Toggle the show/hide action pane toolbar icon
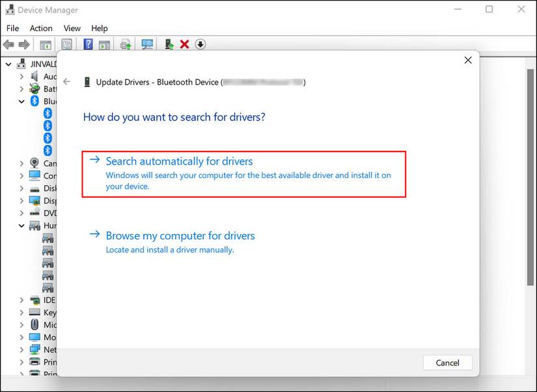Screen dimensions: 537x392 pyautogui.click(x=104, y=44)
